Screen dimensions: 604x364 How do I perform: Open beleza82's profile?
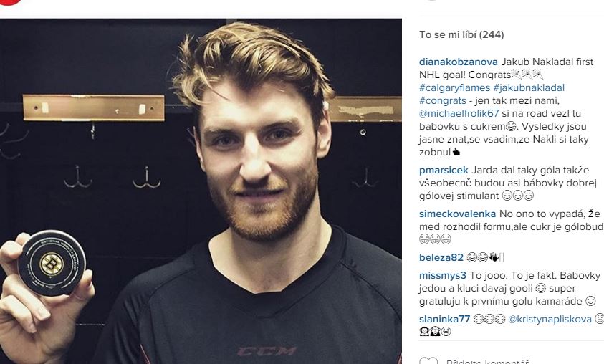(441, 257)
